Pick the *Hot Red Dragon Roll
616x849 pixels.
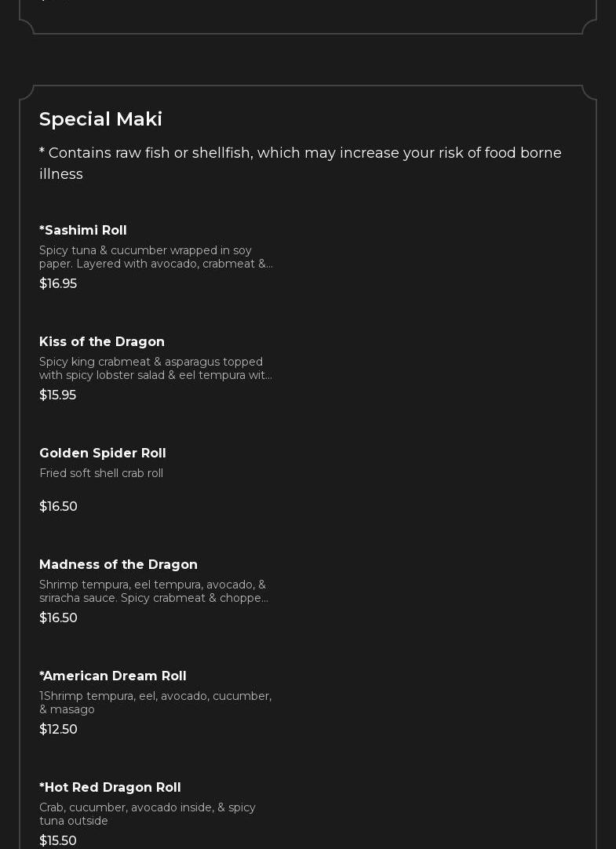110,787
